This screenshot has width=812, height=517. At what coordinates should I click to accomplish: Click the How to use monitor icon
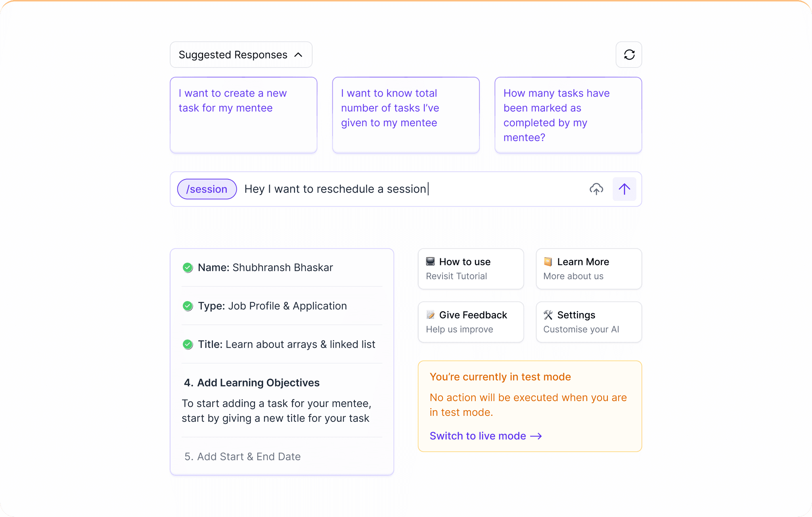coord(430,261)
